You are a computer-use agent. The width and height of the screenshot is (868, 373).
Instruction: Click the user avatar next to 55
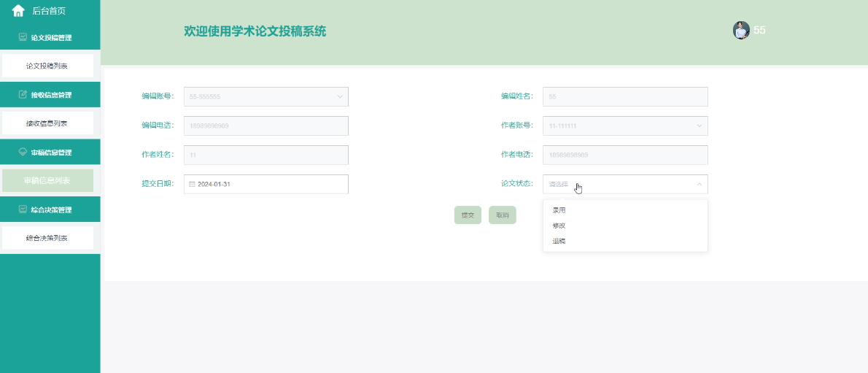(741, 31)
